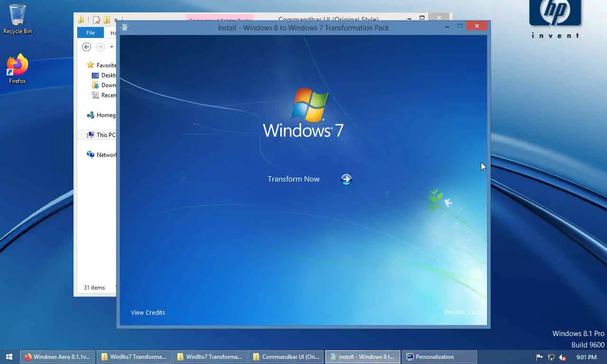Click the installer window title bar icon
This screenshot has width=607, height=364.
coord(125,27)
